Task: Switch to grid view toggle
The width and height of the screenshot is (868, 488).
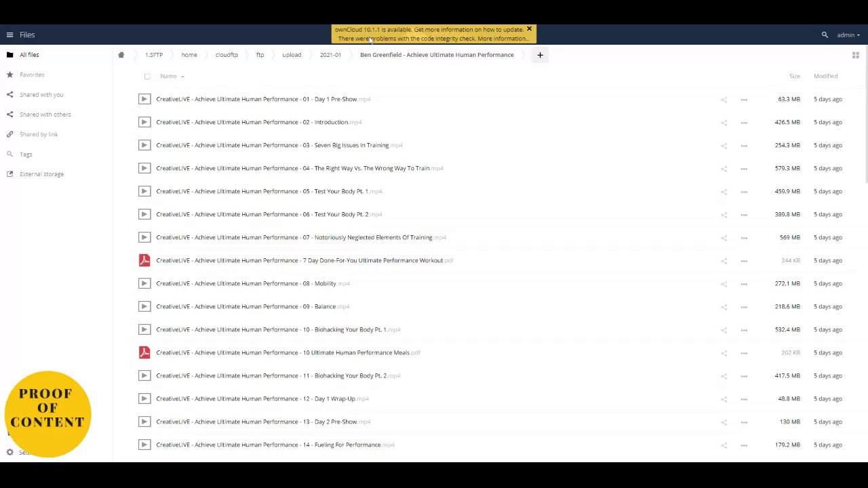Action: tap(855, 55)
